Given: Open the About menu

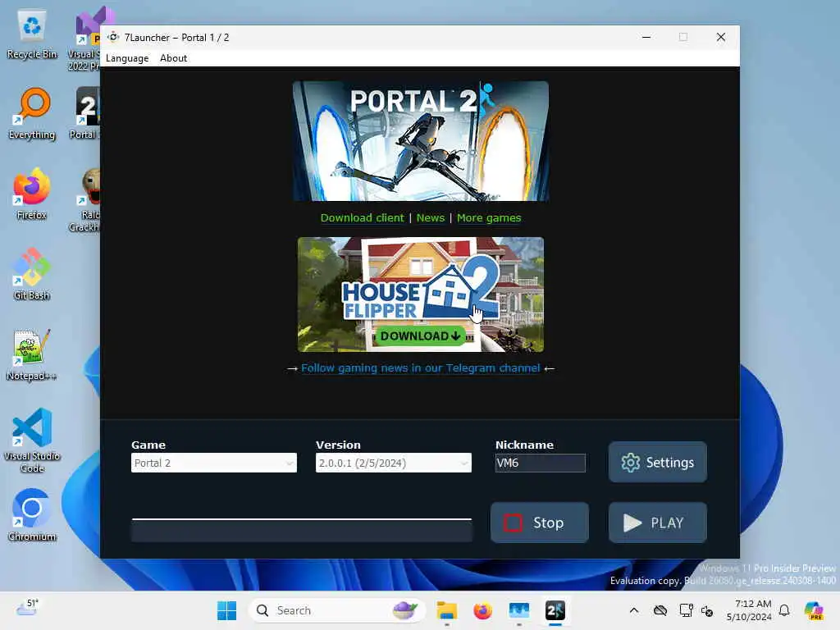Looking at the screenshot, I should click(x=173, y=58).
